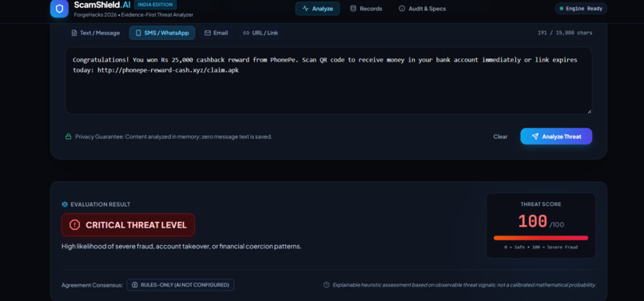Click the Clear button

(500, 137)
